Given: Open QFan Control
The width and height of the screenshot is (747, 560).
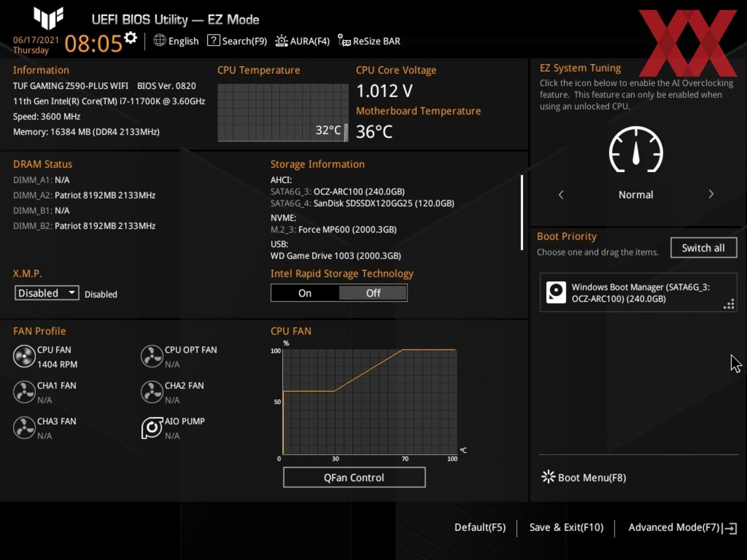Looking at the screenshot, I should coord(354,477).
